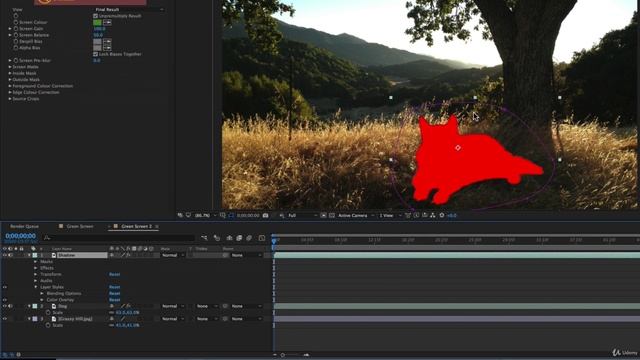Reset Color Overlay
Image resolution: width=640 pixels, height=360 pixels.
coord(115,300)
